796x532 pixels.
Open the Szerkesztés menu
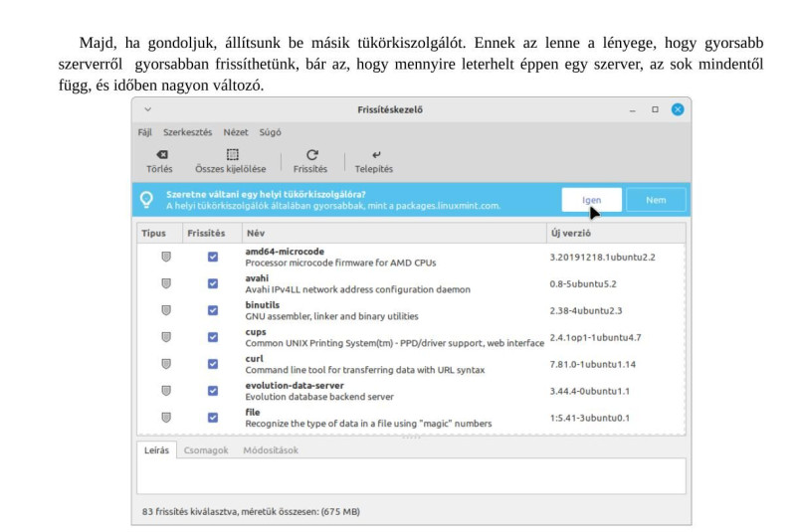click(x=187, y=132)
